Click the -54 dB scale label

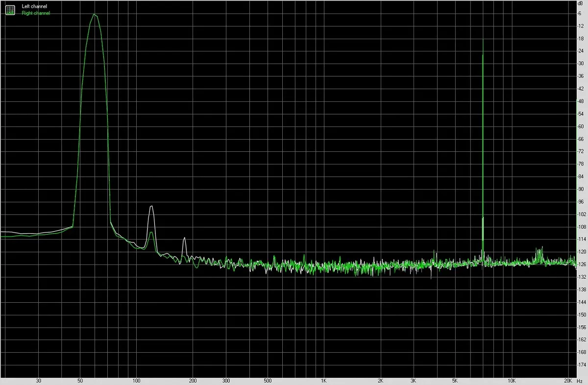point(580,114)
